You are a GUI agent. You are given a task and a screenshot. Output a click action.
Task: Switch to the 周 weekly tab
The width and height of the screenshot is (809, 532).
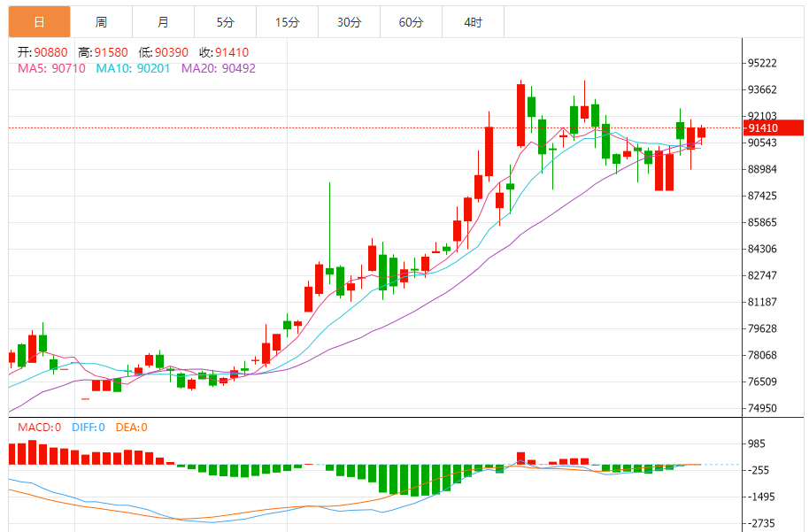(x=101, y=21)
